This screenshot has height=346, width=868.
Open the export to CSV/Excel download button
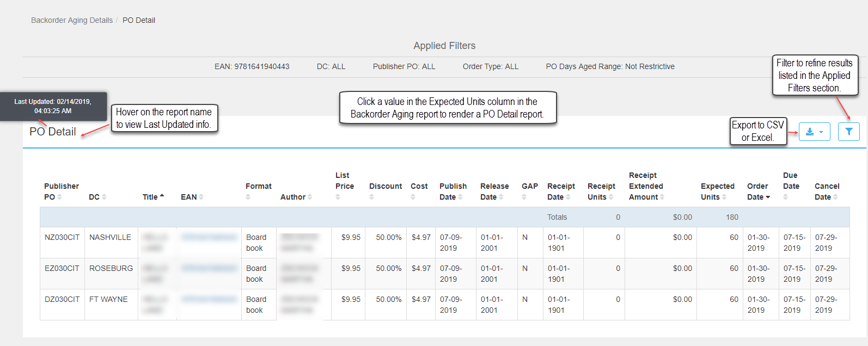(x=814, y=132)
